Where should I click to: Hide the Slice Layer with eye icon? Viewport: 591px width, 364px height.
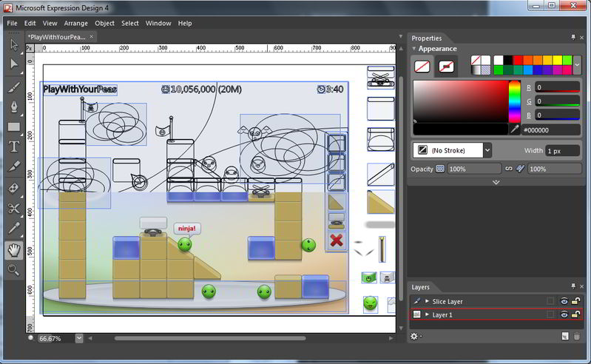point(564,302)
